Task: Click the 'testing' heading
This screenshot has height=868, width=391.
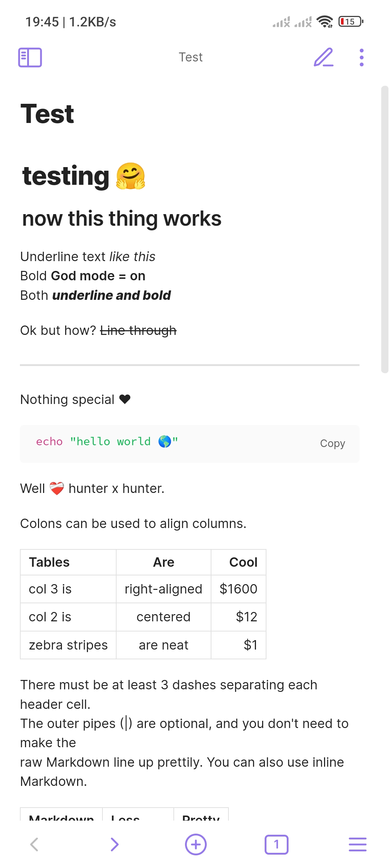Action: (66, 176)
